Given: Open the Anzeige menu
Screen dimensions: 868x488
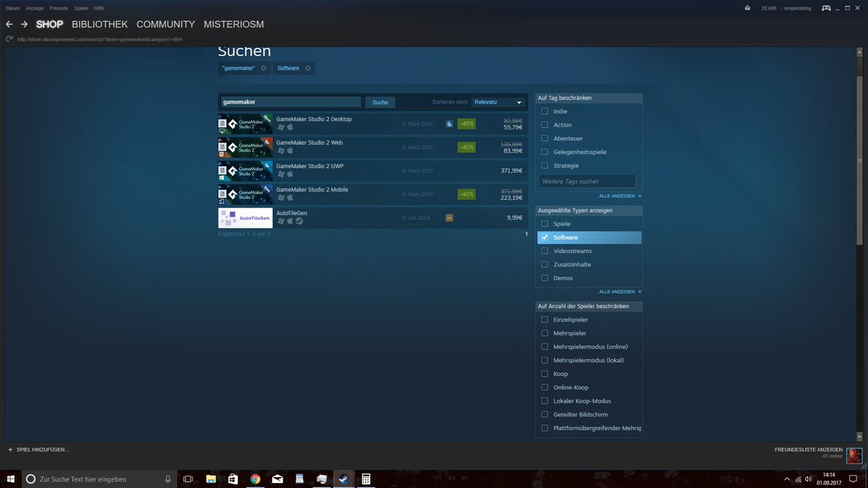Looking at the screenshot, I should (35, 8).
